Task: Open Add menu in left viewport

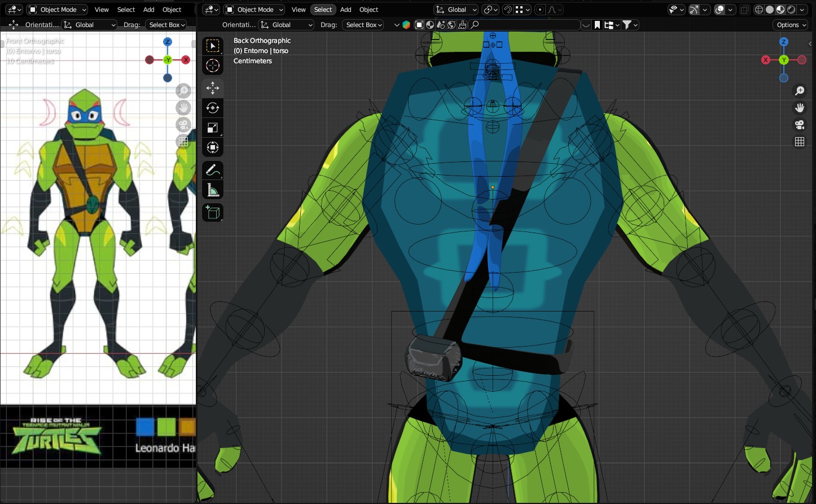Action: tap(149, 10)
